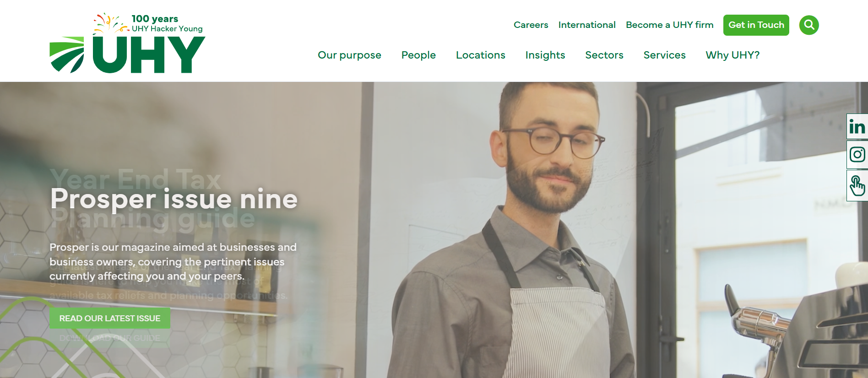Open the search magnifier icon
Viewport: 868px width, 378px height.
(809, 25)
